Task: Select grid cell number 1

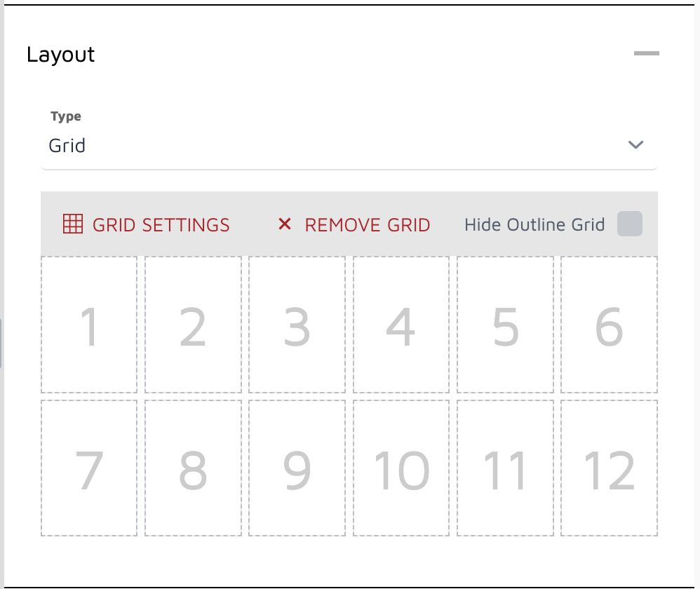Action: 89,324
